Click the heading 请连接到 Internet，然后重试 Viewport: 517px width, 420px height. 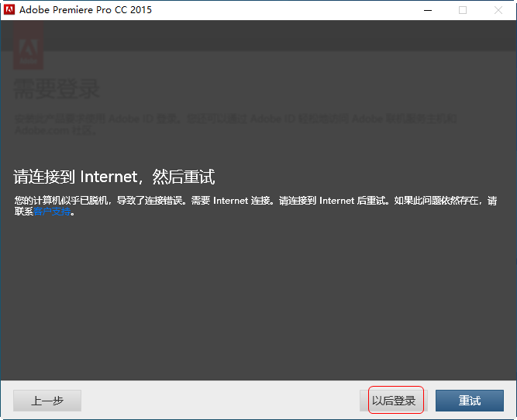pyautogui.click(x=114, y=177)
